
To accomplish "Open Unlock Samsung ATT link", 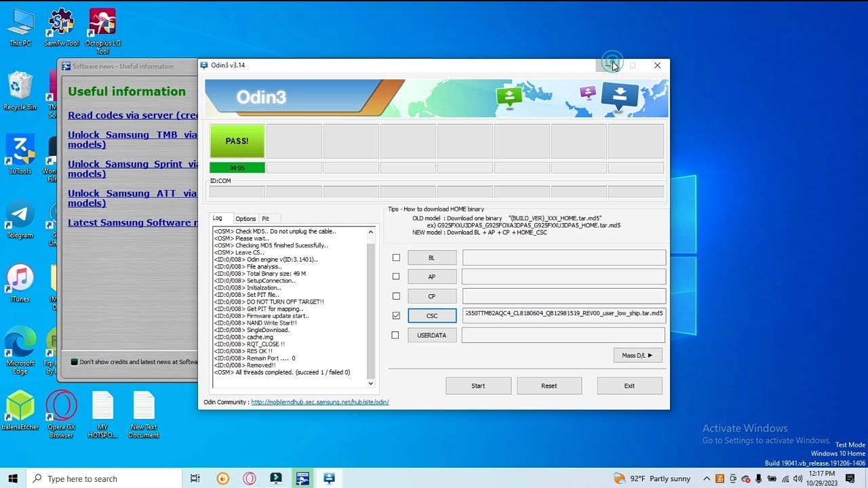I will click(x=133, y=198).
